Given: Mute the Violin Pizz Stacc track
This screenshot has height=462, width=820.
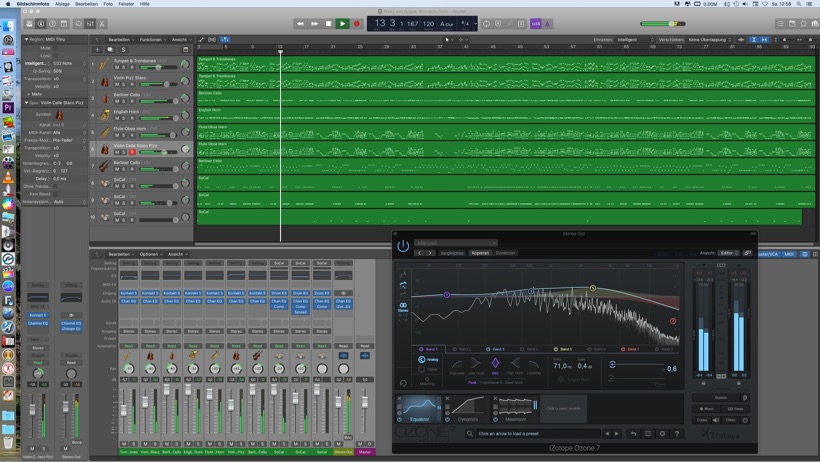Looking at the screenshot, I should [116, 84].
